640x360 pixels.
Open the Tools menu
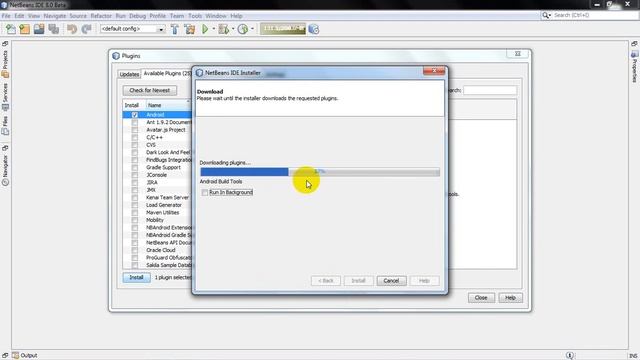pos(195,16)
